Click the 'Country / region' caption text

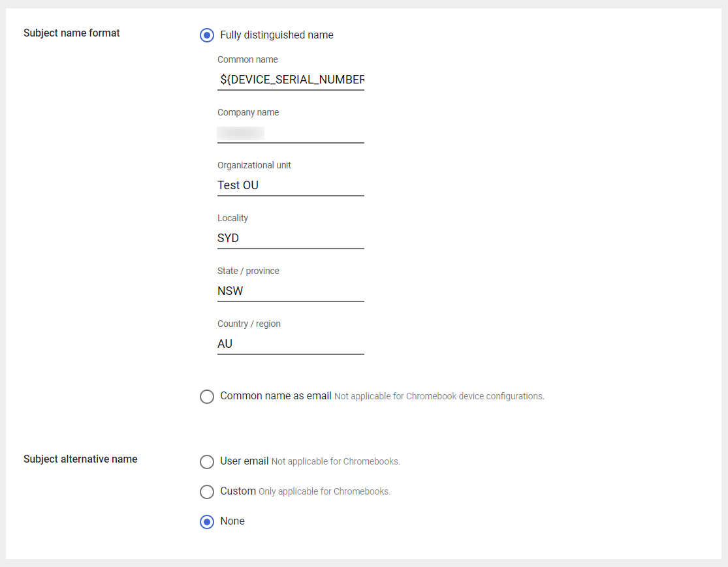249,324
